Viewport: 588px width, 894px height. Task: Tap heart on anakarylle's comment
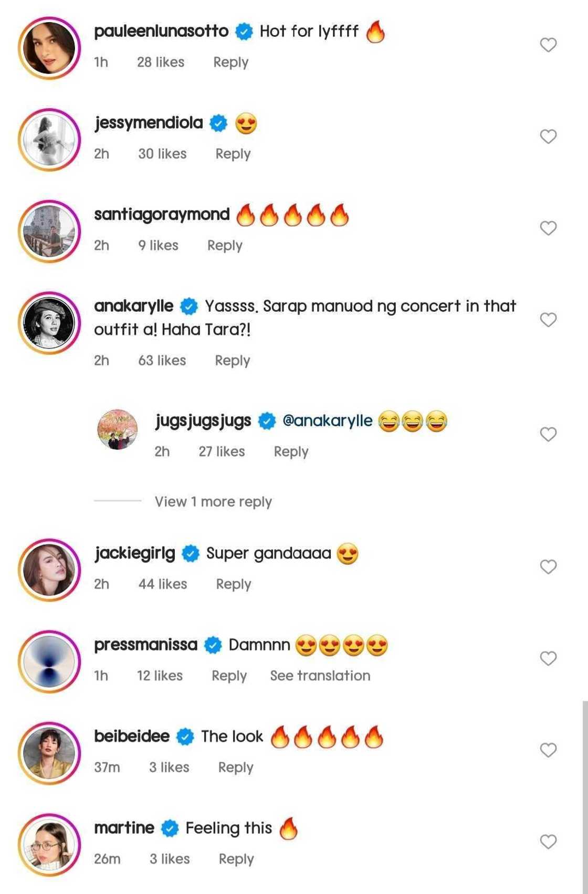548,320
